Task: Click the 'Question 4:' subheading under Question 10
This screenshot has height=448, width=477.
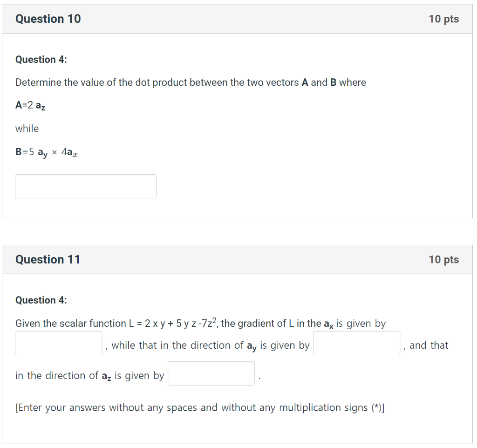Action: tap(41, 59)
